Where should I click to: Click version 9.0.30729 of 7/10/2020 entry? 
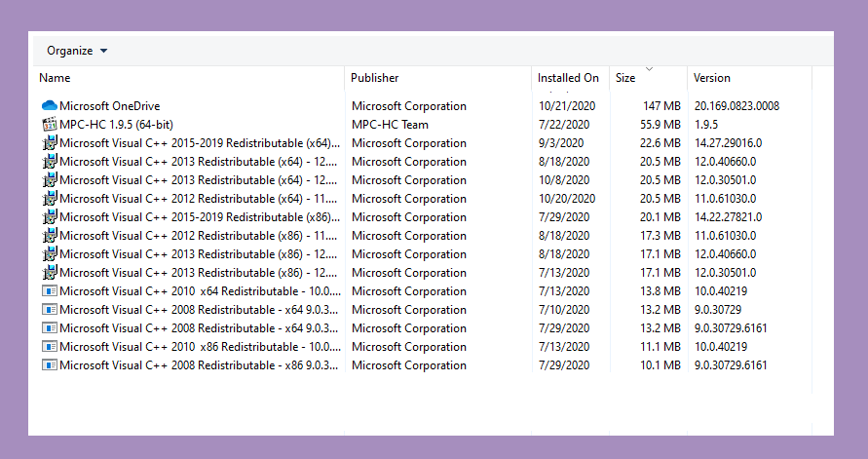tap(717, 310)
